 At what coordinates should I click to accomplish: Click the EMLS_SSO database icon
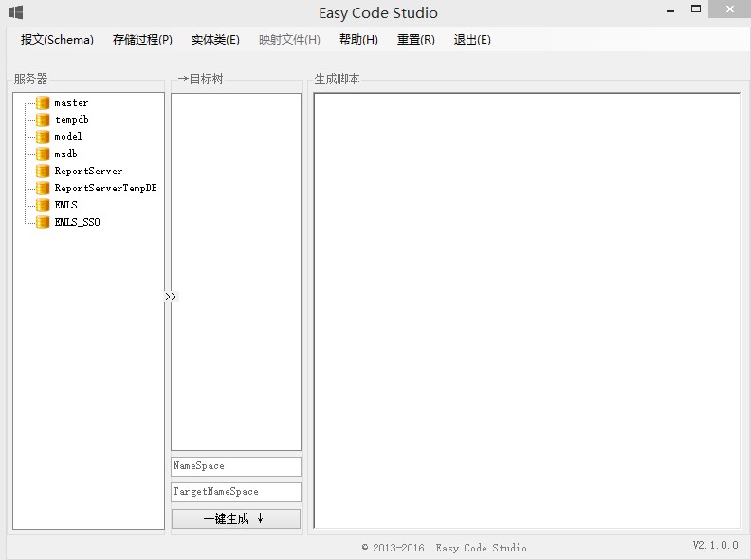(x=43, y=222)
